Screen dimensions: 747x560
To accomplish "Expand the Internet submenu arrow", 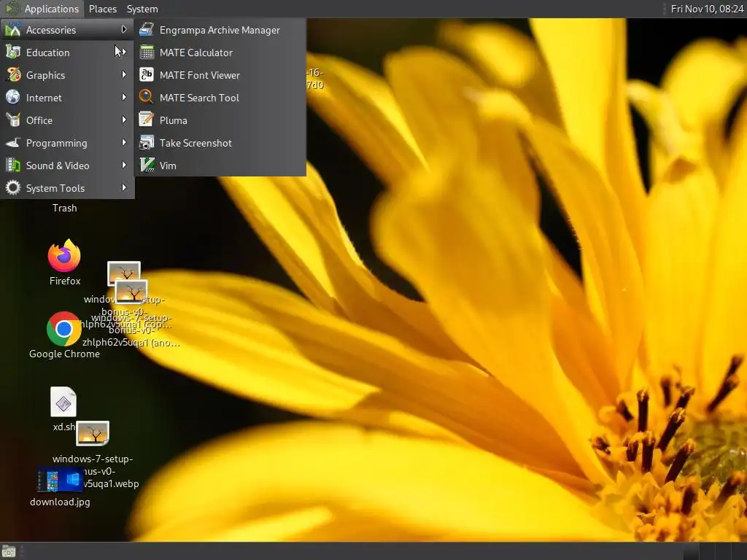I will tap(124, 97).
